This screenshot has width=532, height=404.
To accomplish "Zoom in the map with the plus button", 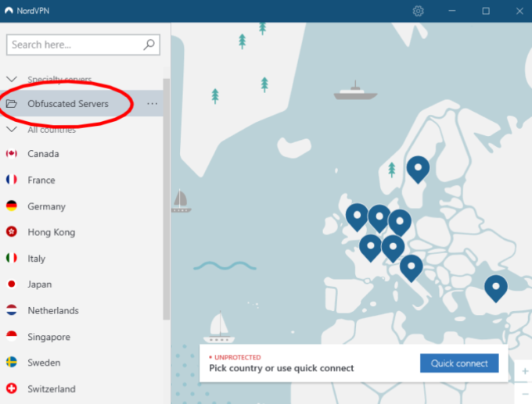I will [525, 371].
